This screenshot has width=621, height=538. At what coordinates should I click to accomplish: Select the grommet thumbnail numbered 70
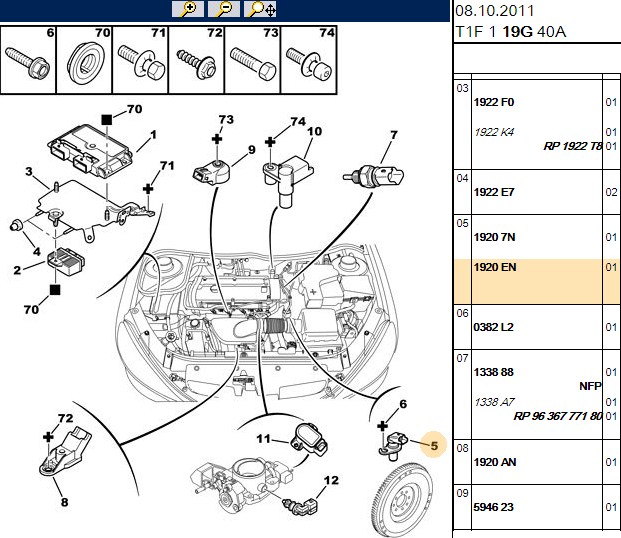(x=85, y=60)
